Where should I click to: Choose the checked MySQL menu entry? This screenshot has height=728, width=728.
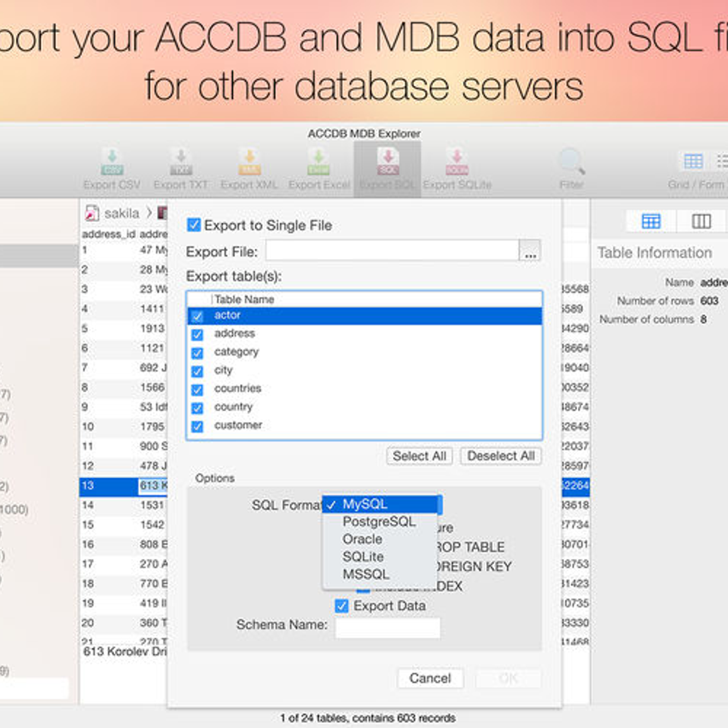pyautogui.click(x=364, y=504)
